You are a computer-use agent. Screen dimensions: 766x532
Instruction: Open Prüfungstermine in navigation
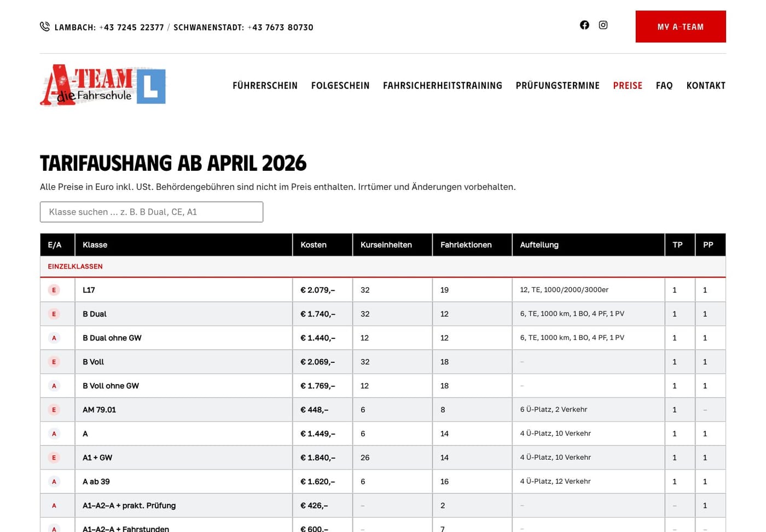pyautogui.click(x=558, y=85)
